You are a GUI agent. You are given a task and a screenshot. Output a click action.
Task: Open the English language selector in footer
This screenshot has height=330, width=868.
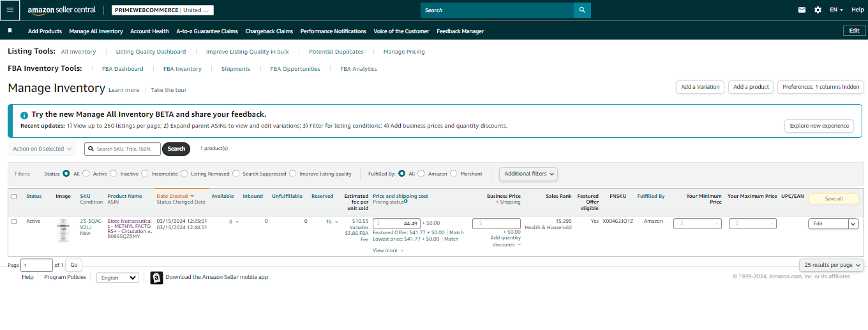point(117,278)
